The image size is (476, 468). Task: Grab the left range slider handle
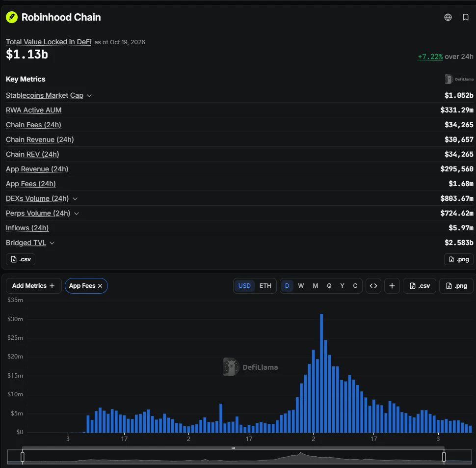coord(23,457)
